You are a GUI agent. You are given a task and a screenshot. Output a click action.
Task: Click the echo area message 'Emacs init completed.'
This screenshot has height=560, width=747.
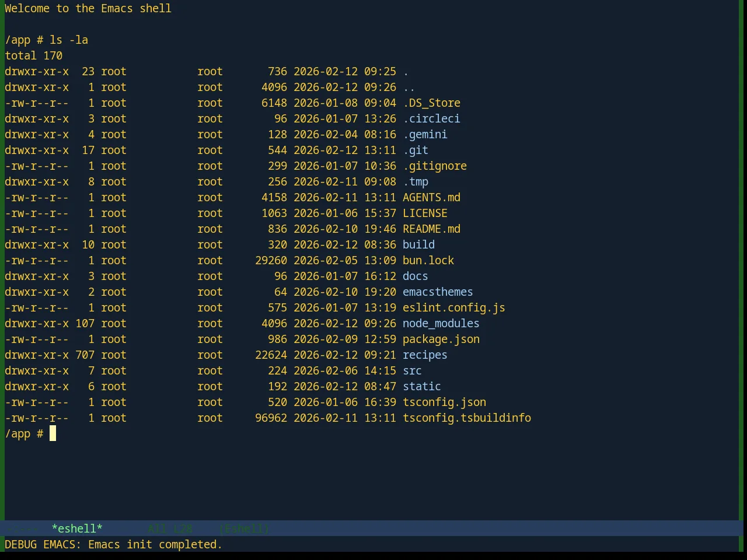point(155,544)
